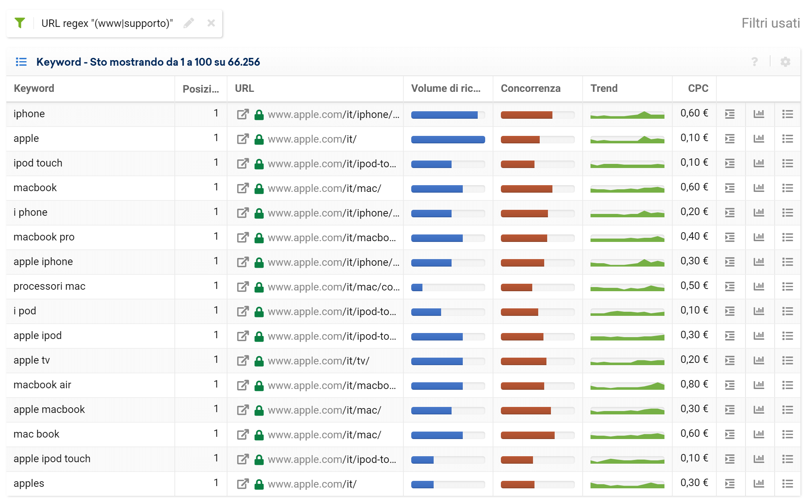
Task: Open www.apple.com/it/tv/ link
Action: (x=319, y=361)
